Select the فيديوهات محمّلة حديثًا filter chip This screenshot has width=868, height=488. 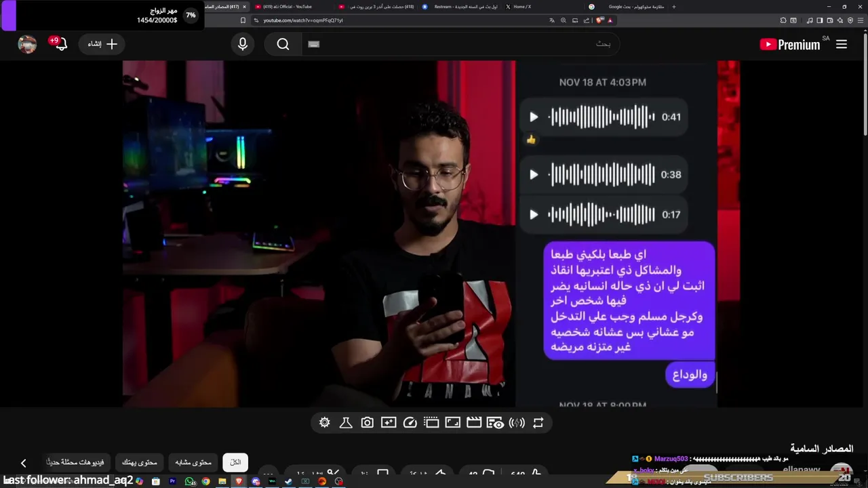click(x=75, y=462)
